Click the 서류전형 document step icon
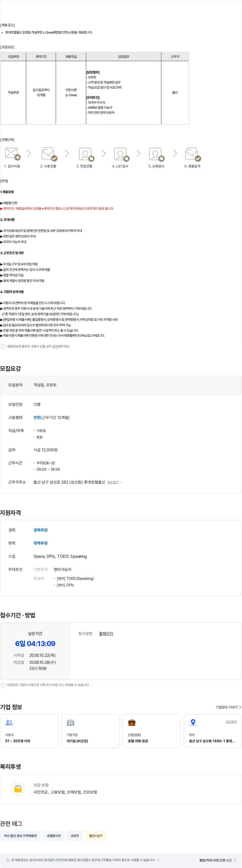This screenshot has height=868, width=242. (49, 154)
